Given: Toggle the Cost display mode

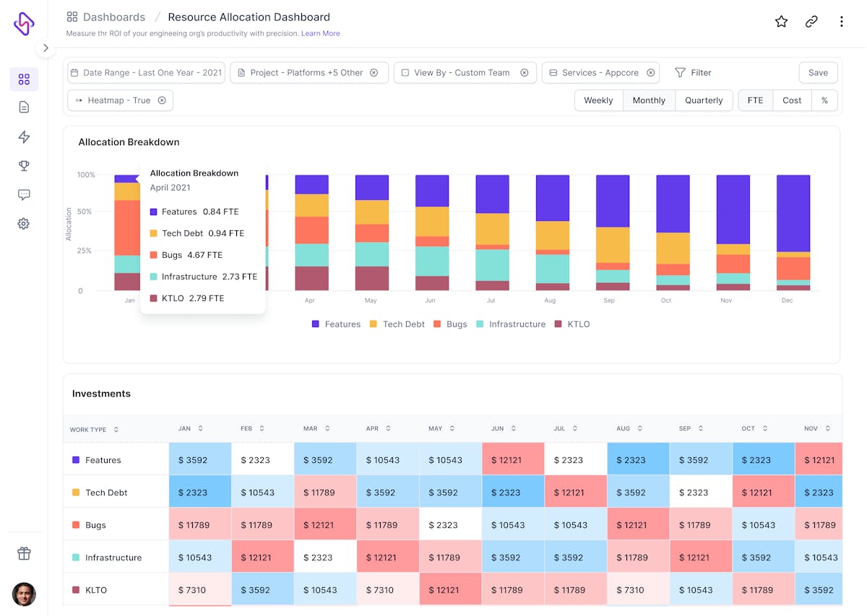Looking at the screenshot, I should click(792, 100).
